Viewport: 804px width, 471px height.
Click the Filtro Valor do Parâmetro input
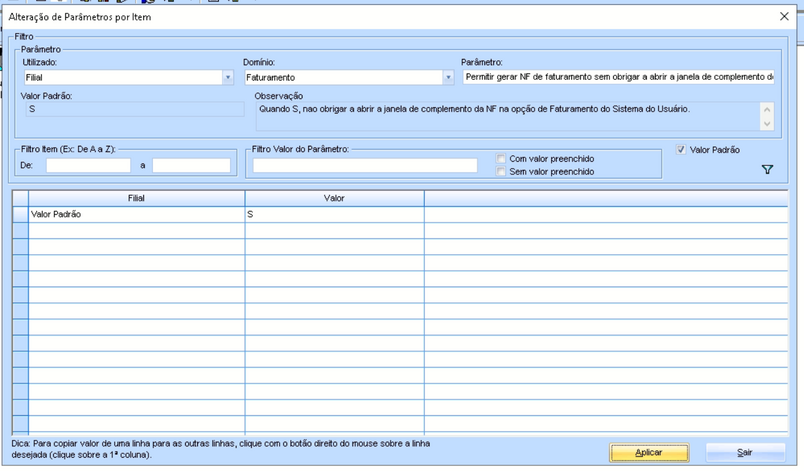[365, 166]
